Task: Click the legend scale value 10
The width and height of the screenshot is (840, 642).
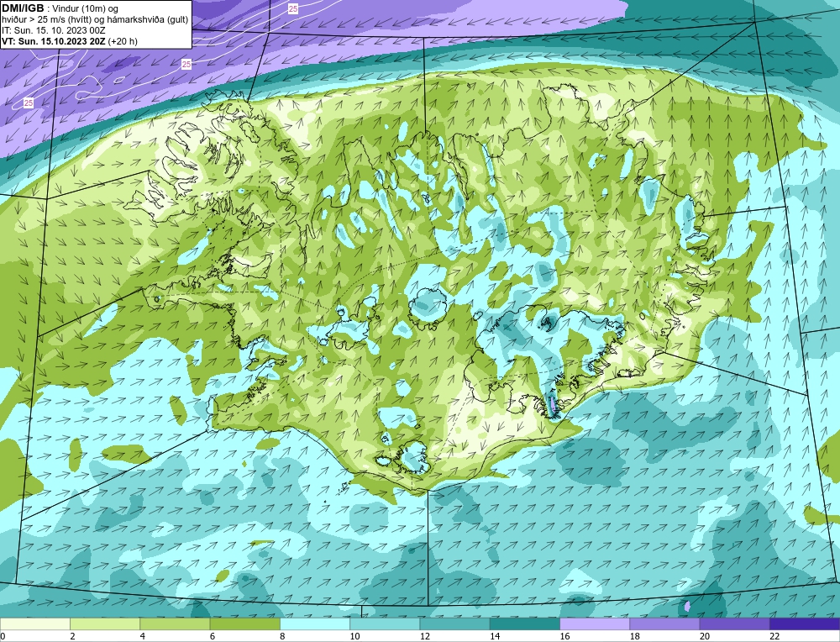Action: click(354, 636)
